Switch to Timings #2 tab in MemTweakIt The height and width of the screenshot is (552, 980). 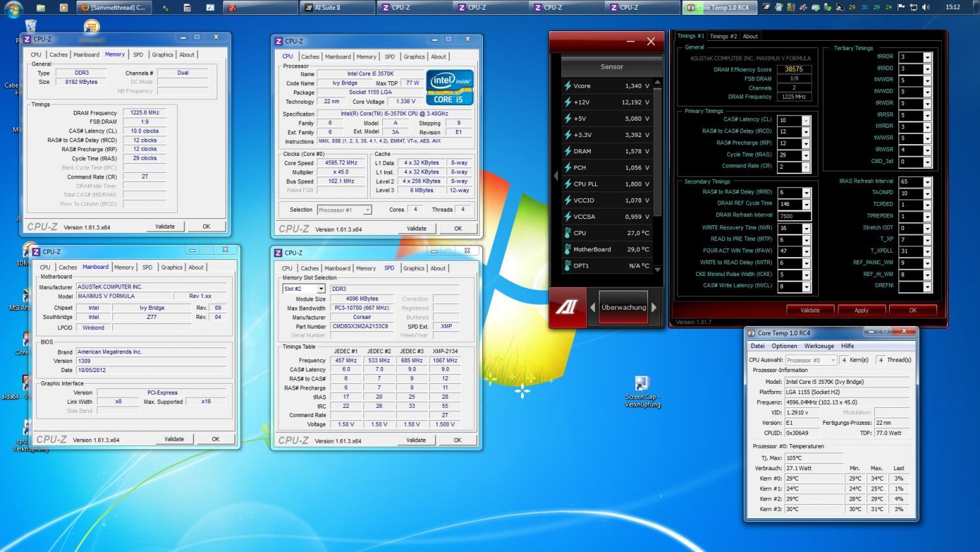coord(723,36)
